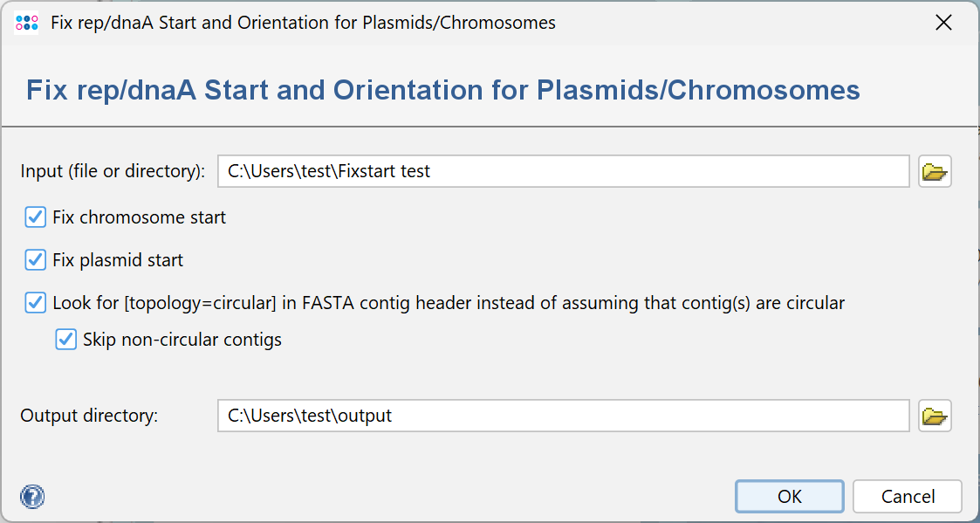
Task: Browse for the output directory folder
Action: tap(935, 416)
